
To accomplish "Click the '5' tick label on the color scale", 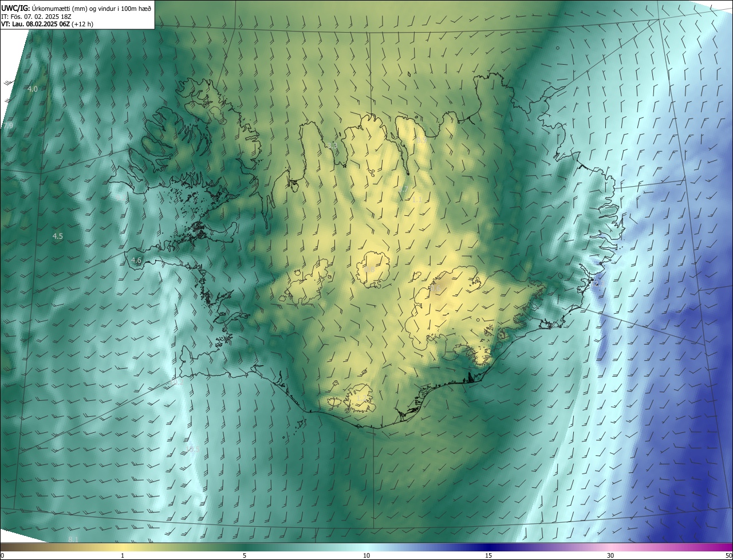I will coord(245,555).
